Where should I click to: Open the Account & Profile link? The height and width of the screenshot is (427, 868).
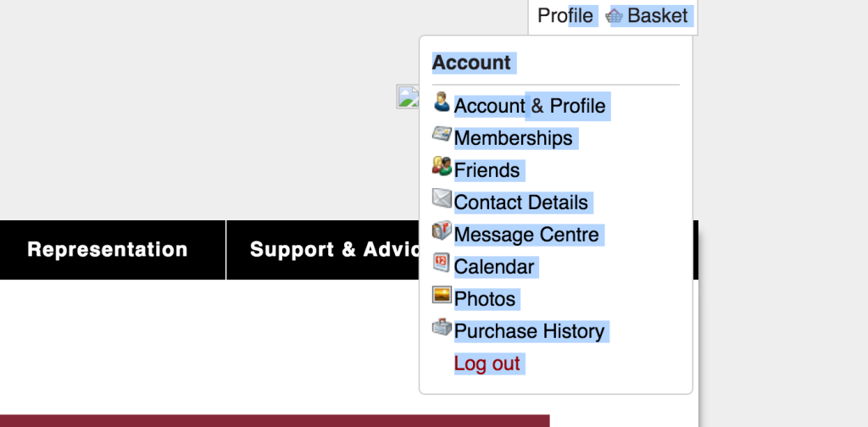click(x=530, y=106)
